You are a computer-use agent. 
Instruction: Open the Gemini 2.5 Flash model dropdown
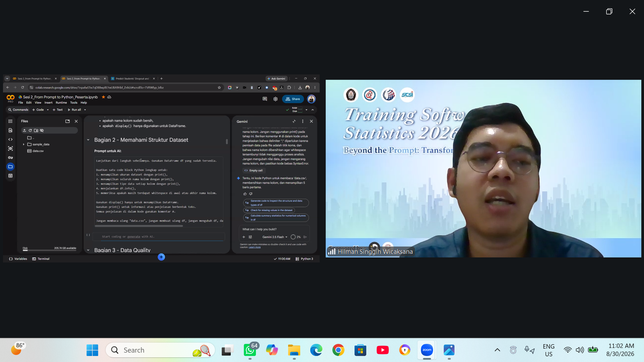click(x=275, y=237)
